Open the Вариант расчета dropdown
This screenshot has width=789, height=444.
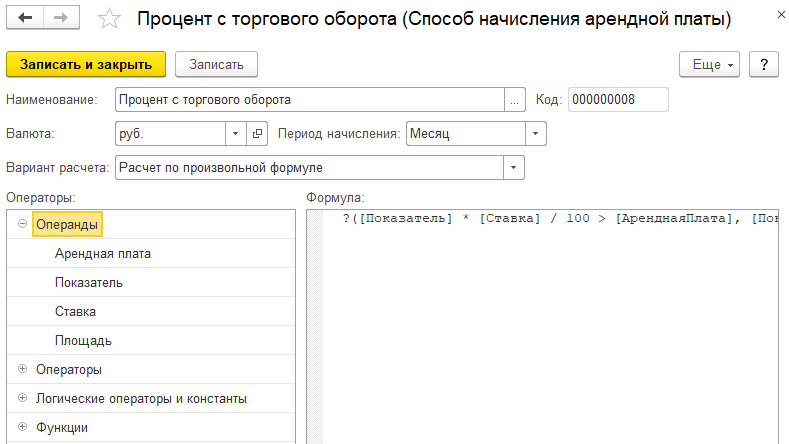coord(514,168)
